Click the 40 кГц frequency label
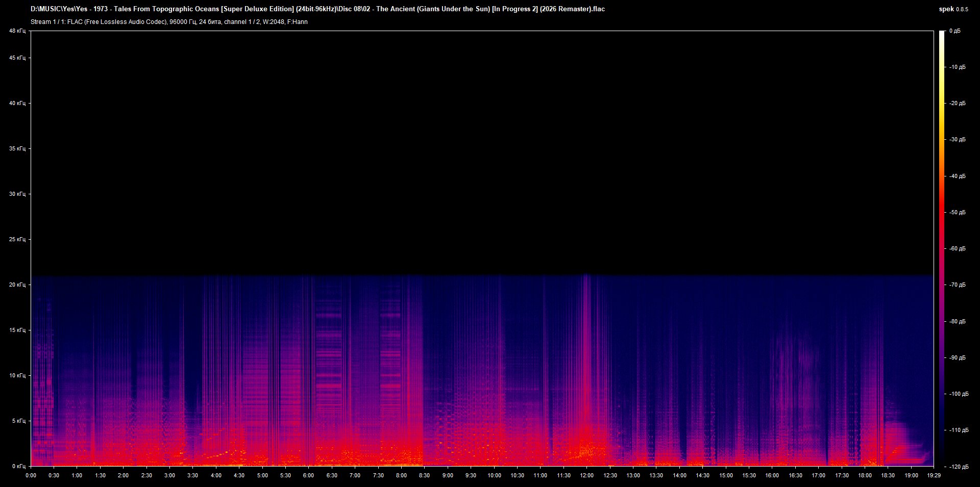The image size is (980, 487). click(x=17, y=103)
